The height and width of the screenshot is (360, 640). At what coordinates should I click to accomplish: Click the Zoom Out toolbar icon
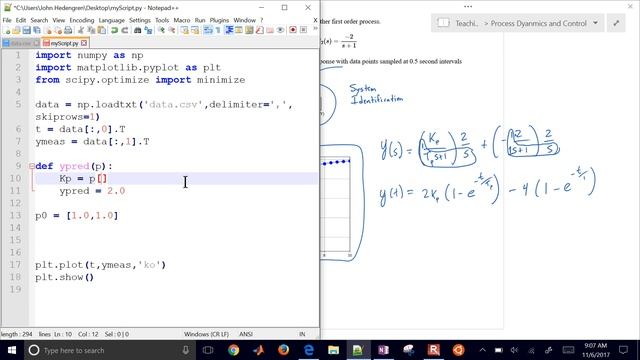172,30
